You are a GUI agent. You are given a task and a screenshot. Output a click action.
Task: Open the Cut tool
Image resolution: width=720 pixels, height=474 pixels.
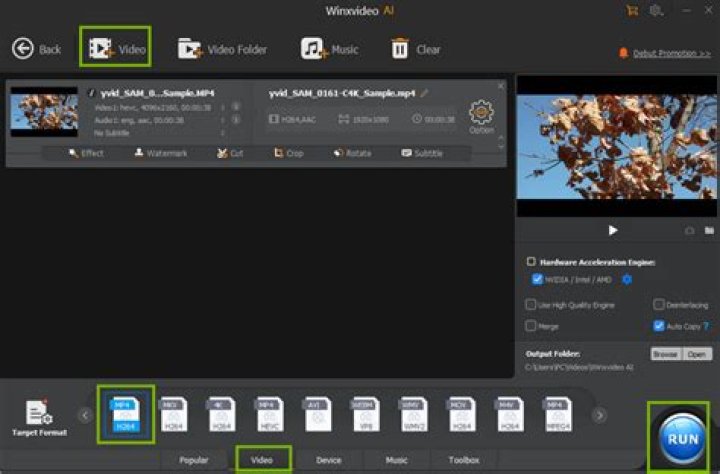coord(230,153)
